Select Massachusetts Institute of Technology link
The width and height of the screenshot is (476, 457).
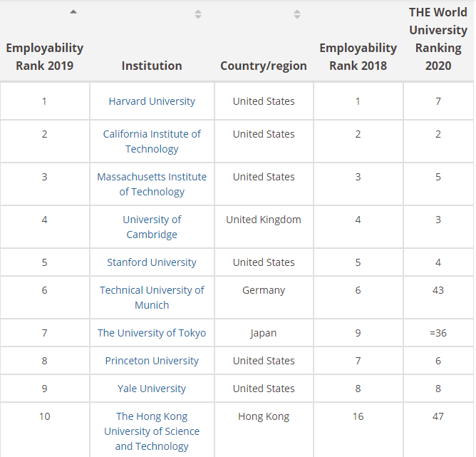pyautogui.click(x=152, y=184)
